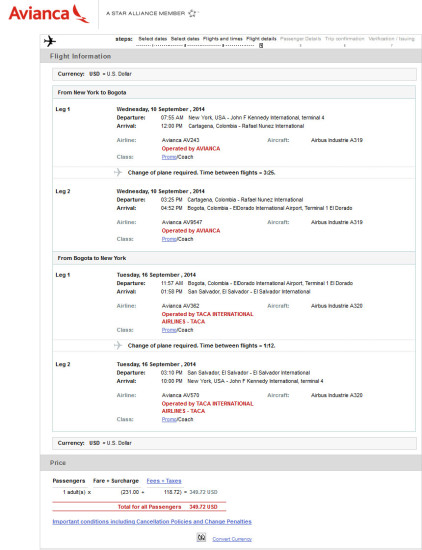Click the Flight details step marker
The width and height of the screenshot is (422, 550).
coord(261,46)
